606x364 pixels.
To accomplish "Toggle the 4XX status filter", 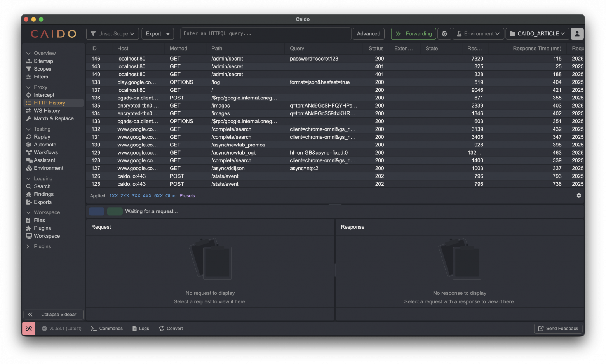I will point(147,196).
